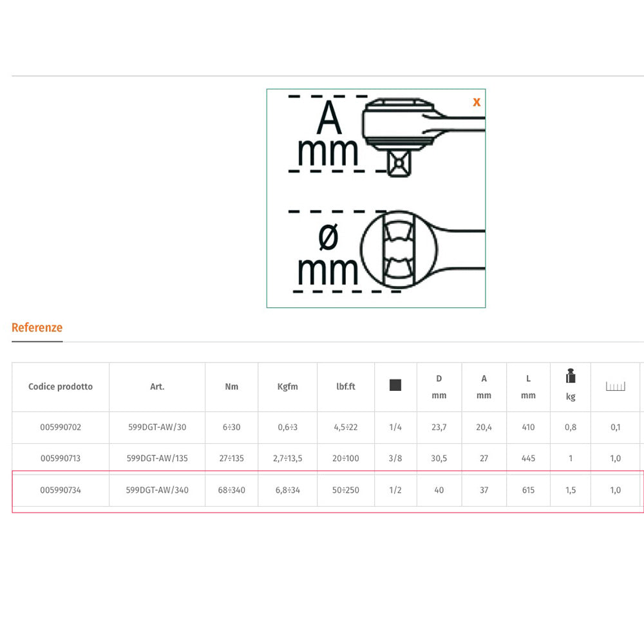The height and width of the screenshot is (644, 644).
Task: Click the 50÷250 lbf.ft value
Action: click(x=345, y=490)
